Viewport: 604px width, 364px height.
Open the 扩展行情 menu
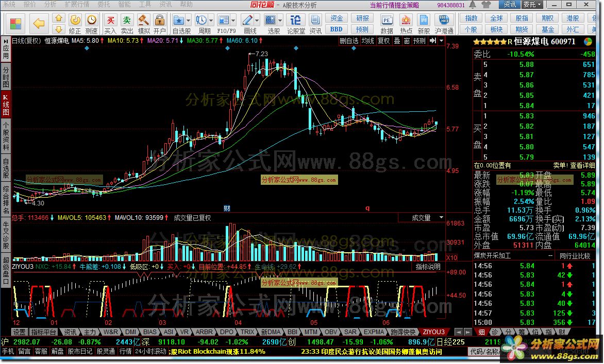(x=77, y=5)
